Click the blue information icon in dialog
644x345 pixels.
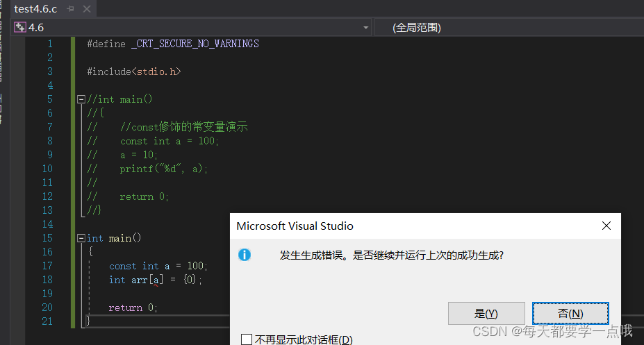point(245,255)
